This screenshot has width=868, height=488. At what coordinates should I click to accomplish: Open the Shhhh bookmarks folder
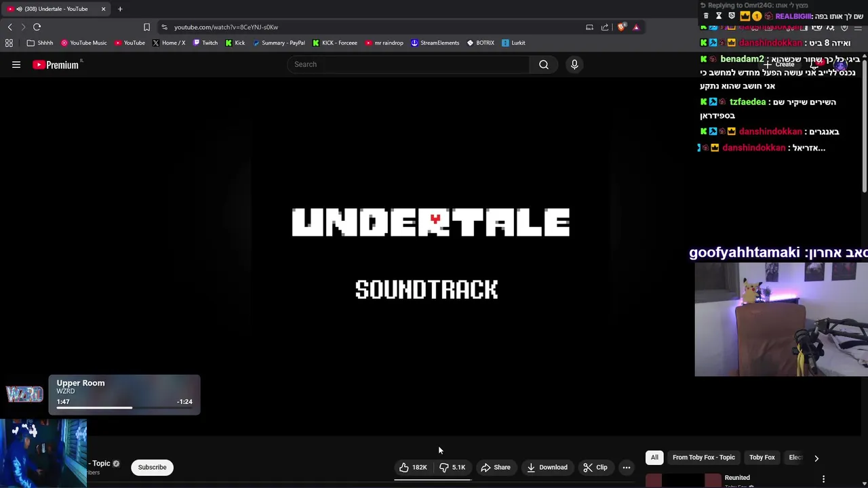point(39,43)
